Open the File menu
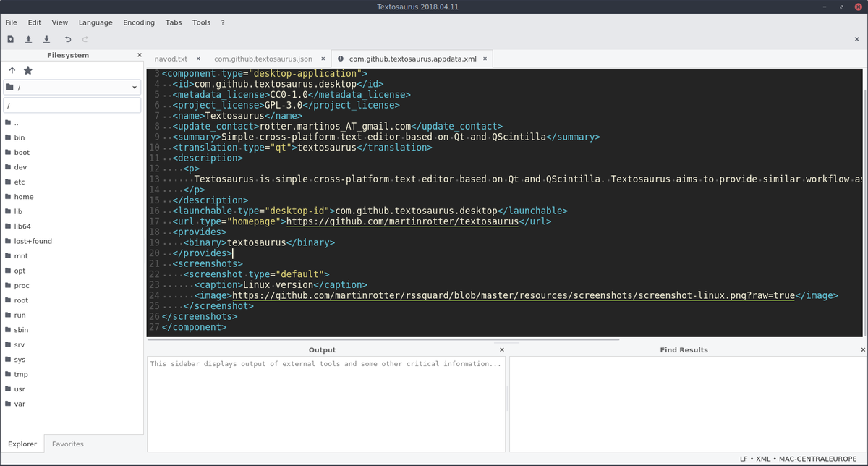The height and width of the screenshot is (466, 868). tap(11, 22)
